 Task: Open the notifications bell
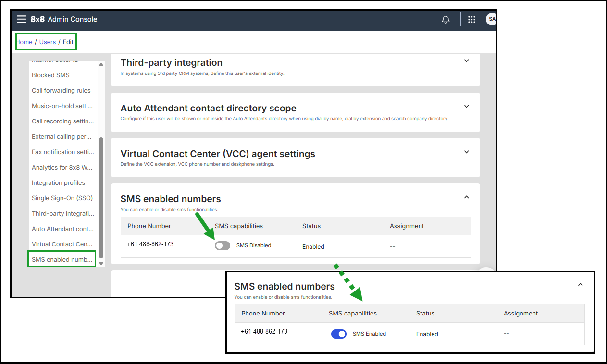(446, 20)
